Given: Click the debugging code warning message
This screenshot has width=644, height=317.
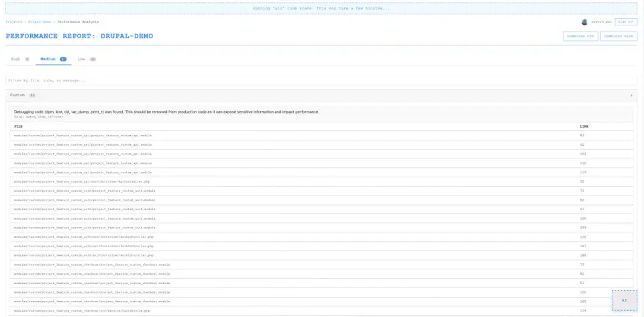Looking at the screenshot, I should click(166, 112).
